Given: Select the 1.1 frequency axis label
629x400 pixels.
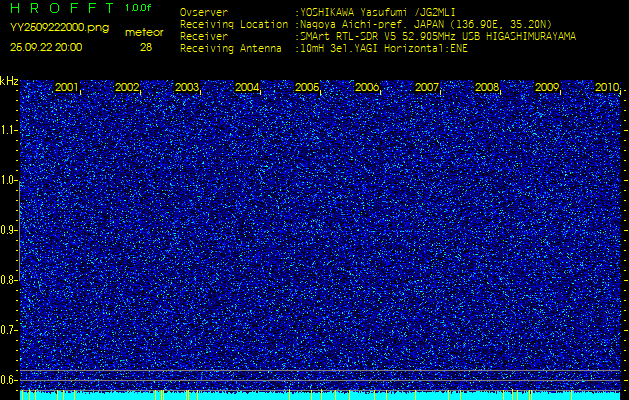Looking at the screenshot, I should (8, 130).
